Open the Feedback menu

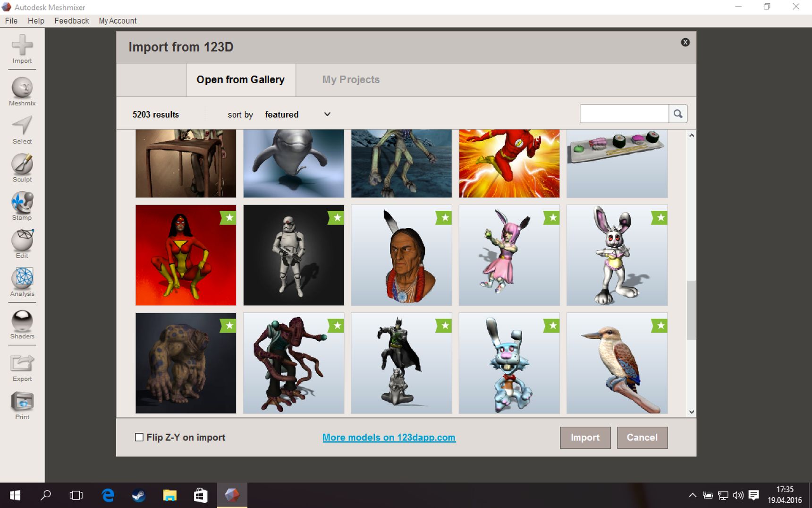click(72, 21)
